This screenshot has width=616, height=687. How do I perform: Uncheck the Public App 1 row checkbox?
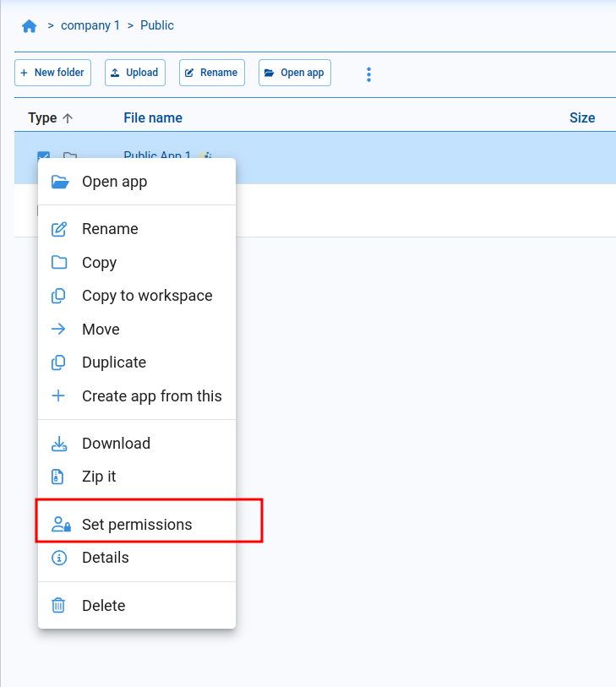pyautogui.click(x=44, y=155)
